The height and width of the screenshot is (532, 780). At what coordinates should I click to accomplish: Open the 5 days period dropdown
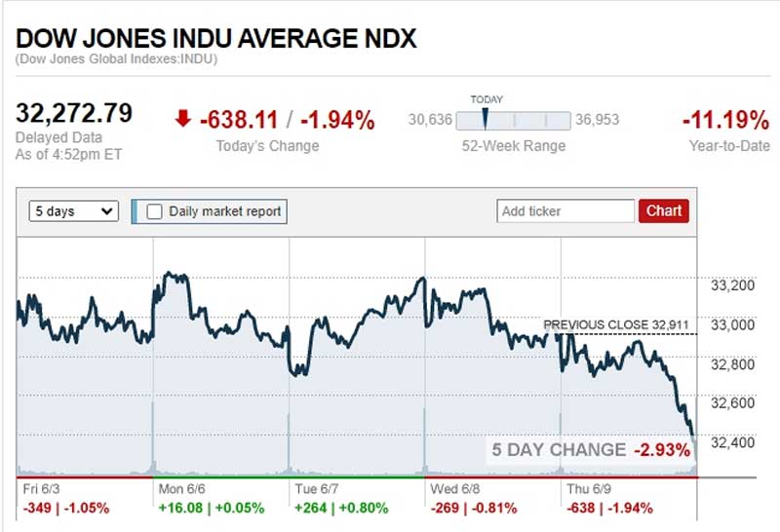pos(74,211)
